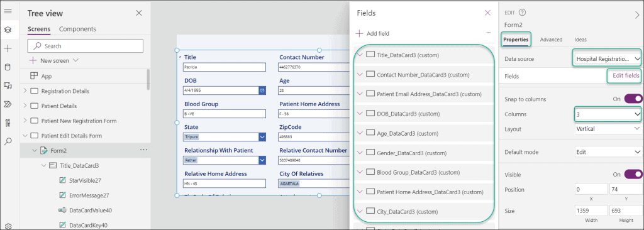Open the Insert plus icon in left rail
The height and width of the screenshot is (230, 644).
click(8, 48)
